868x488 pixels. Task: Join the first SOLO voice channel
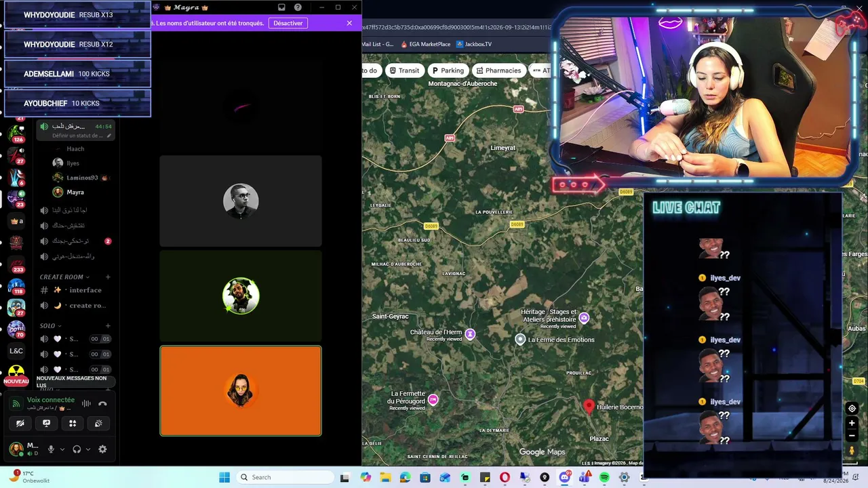[x=75, y=339]
